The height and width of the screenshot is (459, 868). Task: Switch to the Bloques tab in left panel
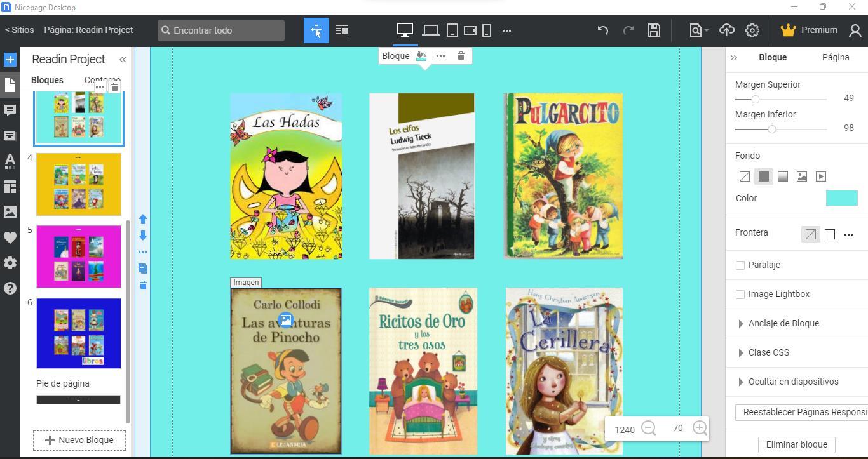pos(47,80)
